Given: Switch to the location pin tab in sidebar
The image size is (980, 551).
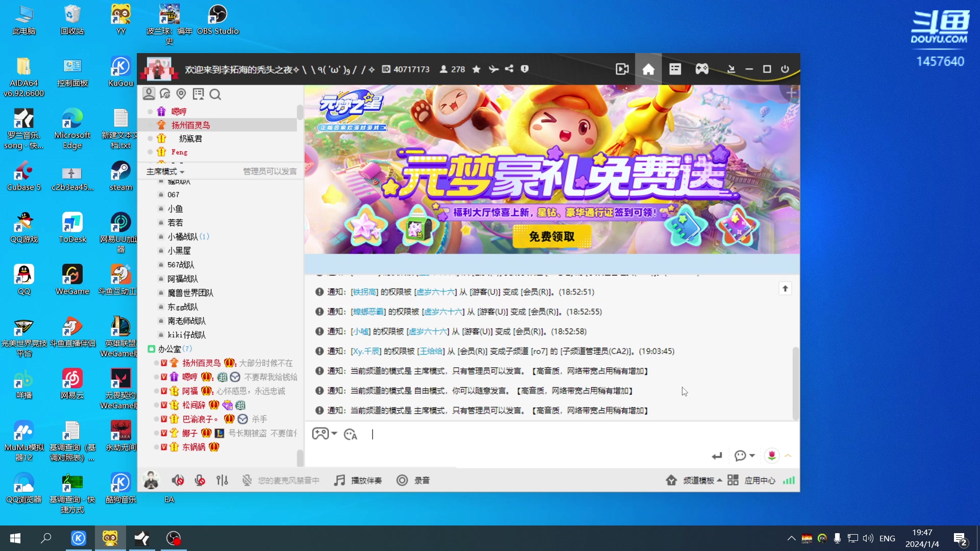Looking at the screenshot, I should (181, 94).
